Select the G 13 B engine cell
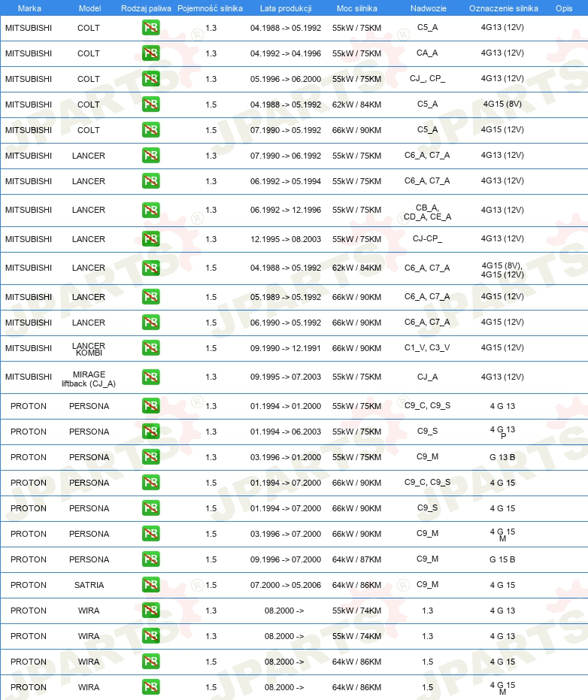Viewport: 588px width, 700px height. click(x=502, y=457)
